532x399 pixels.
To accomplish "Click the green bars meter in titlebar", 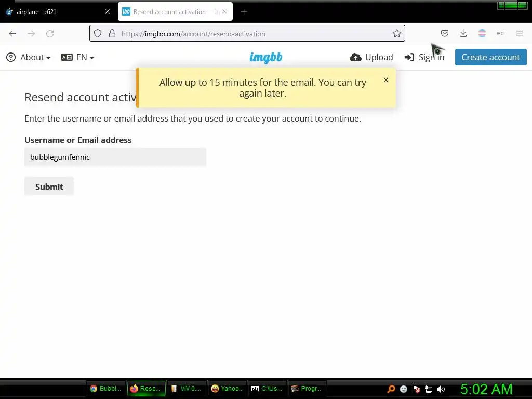I will (512, 6).
